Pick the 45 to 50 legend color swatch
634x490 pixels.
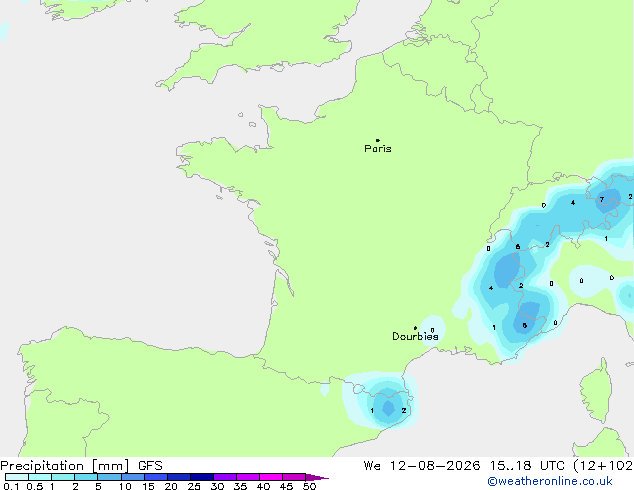294,477
